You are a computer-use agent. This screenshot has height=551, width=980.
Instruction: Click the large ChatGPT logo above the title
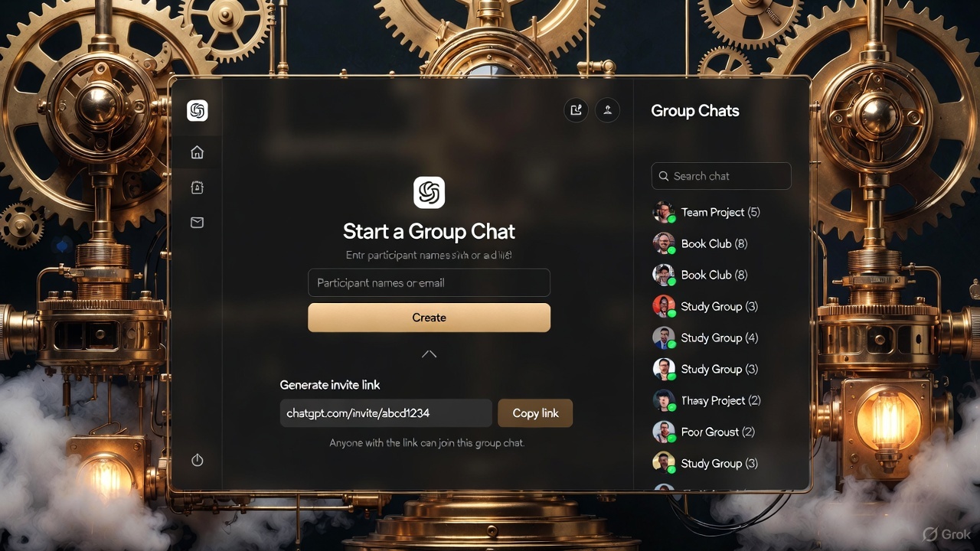[x=429, y=193]
